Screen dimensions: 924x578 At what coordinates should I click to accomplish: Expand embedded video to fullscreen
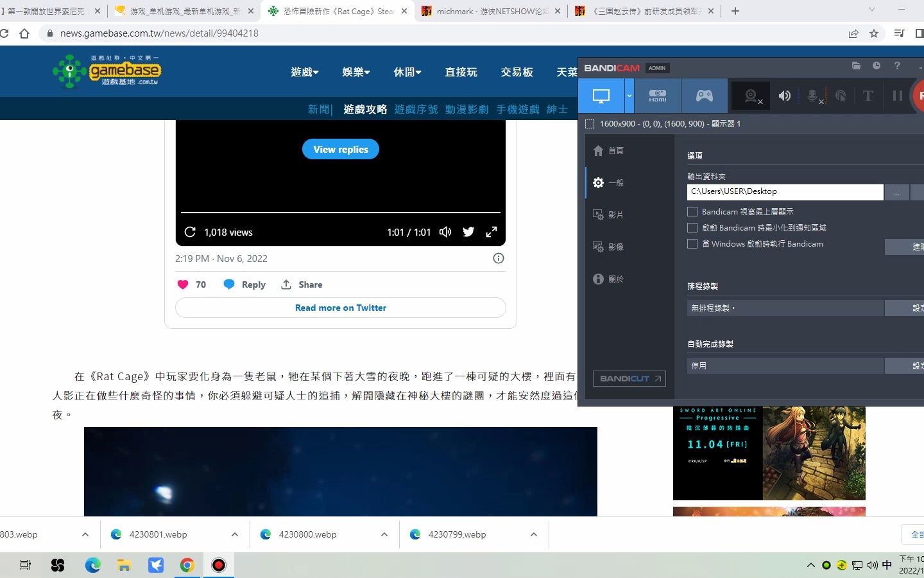tap(492, 232)
